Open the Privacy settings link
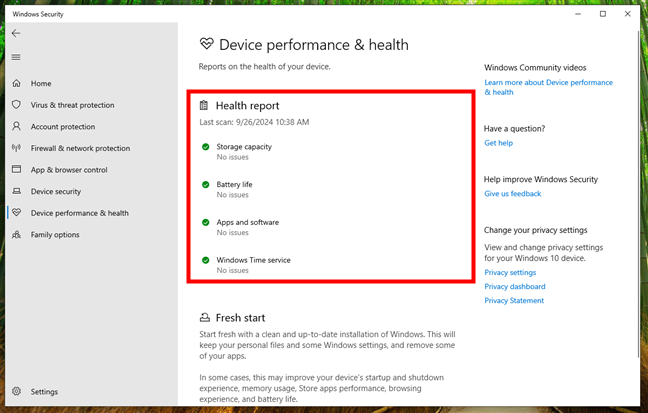The width and height of the screenshot is (648, 413). coord(510,272)
